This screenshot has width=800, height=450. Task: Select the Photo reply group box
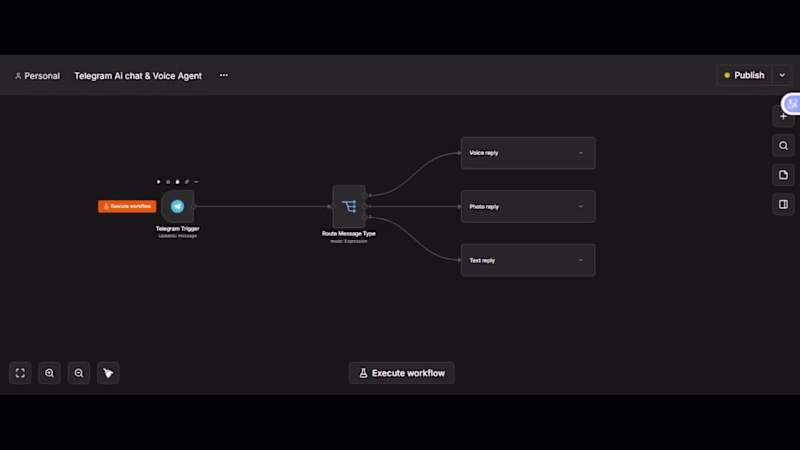[528, 207]
